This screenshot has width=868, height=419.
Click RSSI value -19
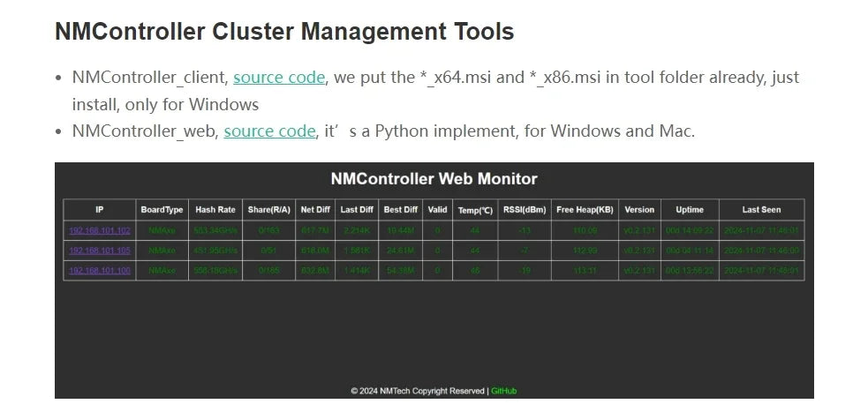point(525,271)
